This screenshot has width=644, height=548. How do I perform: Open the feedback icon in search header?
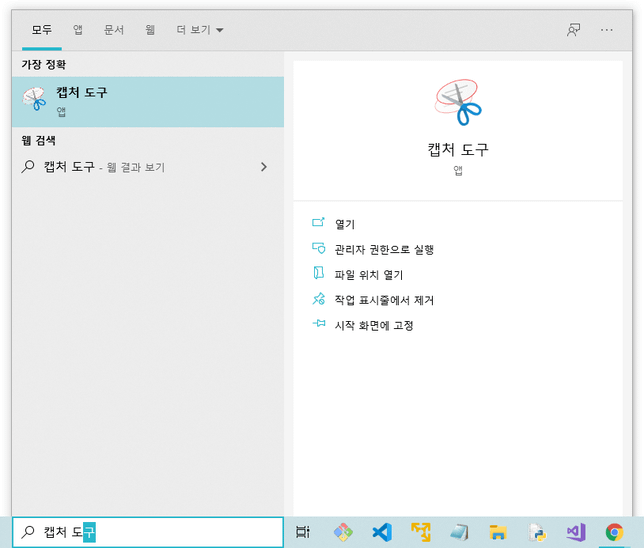click(x=573, y=30)
